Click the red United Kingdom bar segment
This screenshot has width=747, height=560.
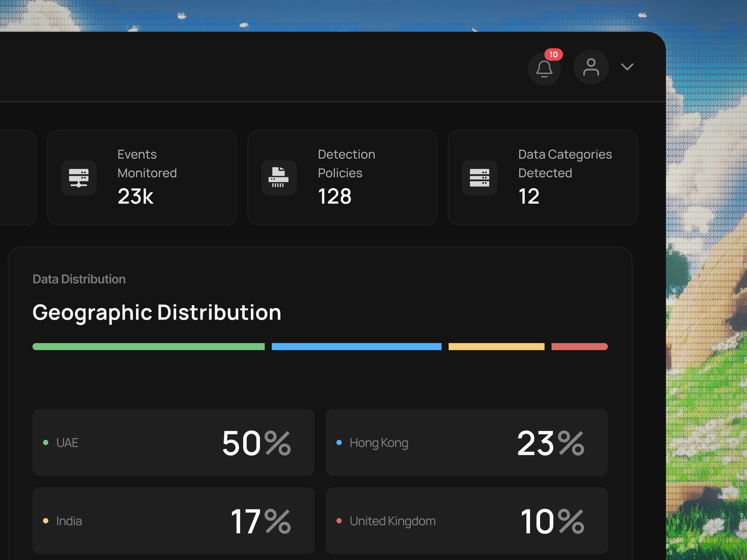[x=580, y=347]
